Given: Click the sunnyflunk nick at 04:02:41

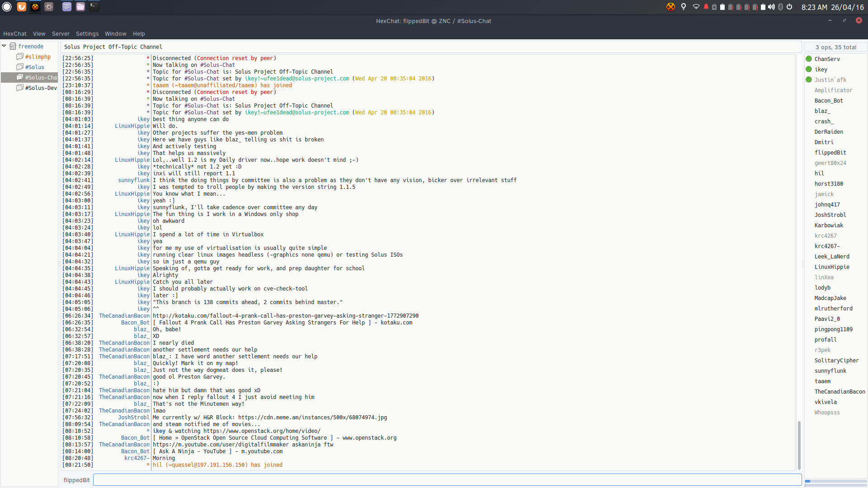Looking at the screenshot, I should (x=134, y=180).
